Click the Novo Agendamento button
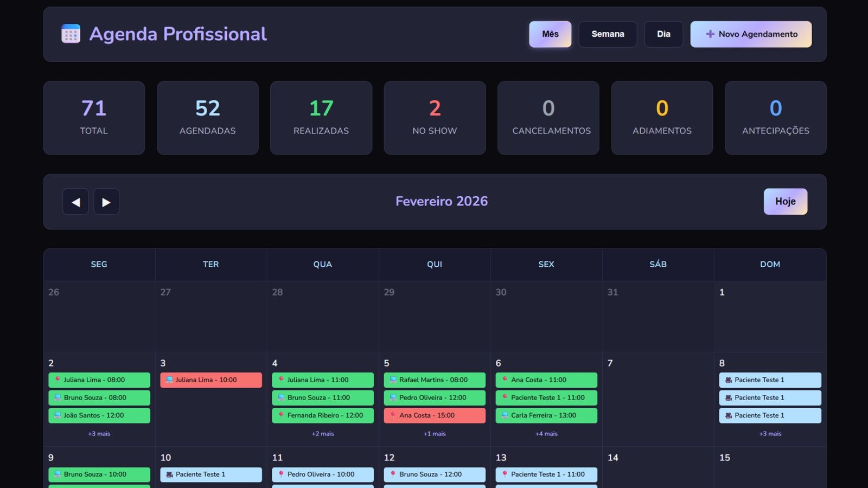 751,34
